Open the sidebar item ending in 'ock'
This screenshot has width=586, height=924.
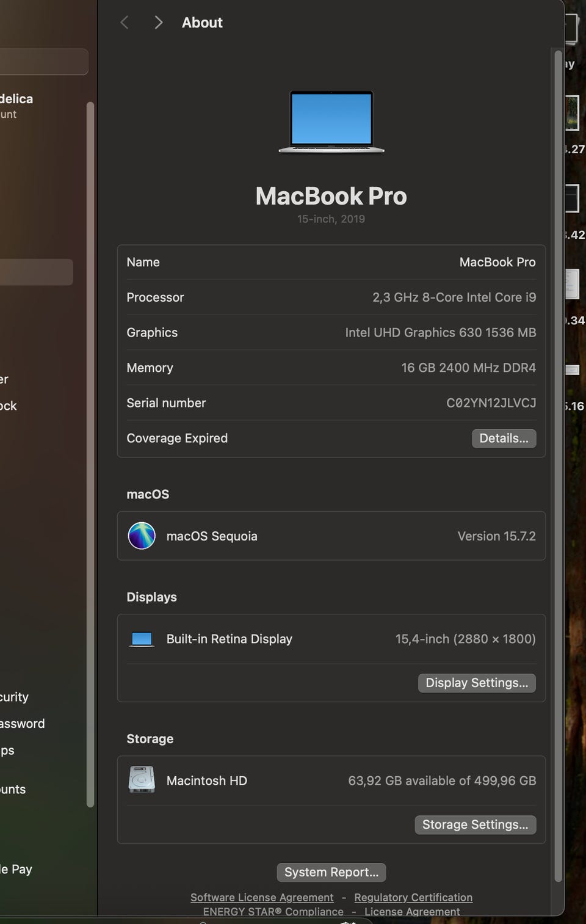(x=9, y=406)
